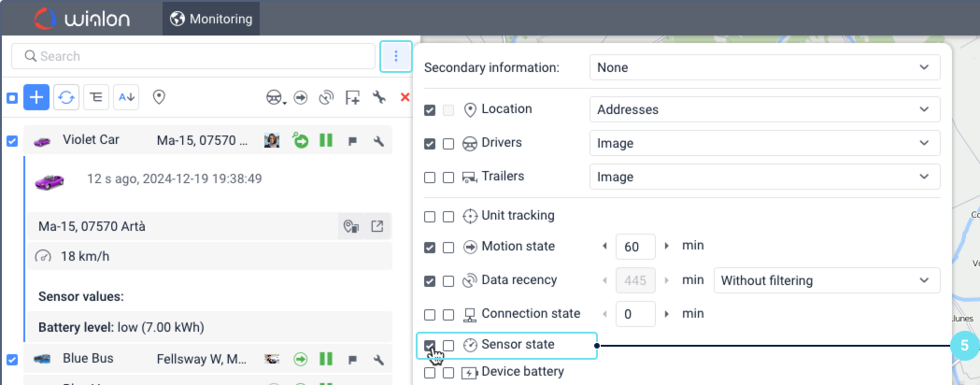Click the A-Z sort order icon
The image size is (980, 385).
pos(126,97)
